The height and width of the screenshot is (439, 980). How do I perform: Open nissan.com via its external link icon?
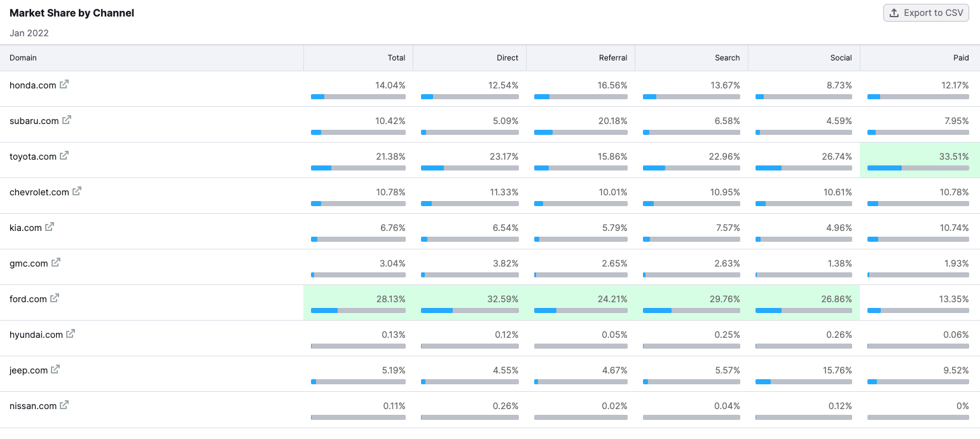tap(66, 405)
